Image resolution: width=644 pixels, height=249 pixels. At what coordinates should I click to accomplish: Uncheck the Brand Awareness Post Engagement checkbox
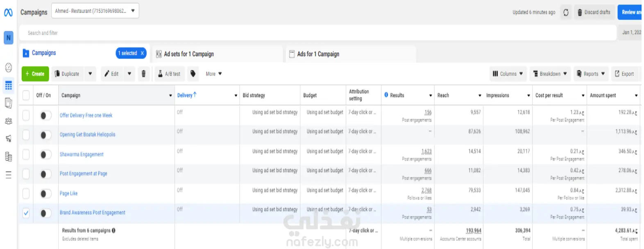click(26, 213)
